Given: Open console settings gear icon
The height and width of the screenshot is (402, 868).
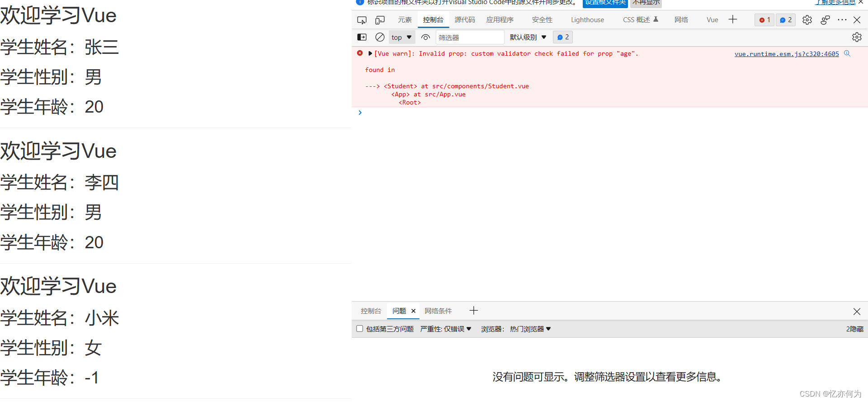Looking at the screenshot, I should pos(857,37).
